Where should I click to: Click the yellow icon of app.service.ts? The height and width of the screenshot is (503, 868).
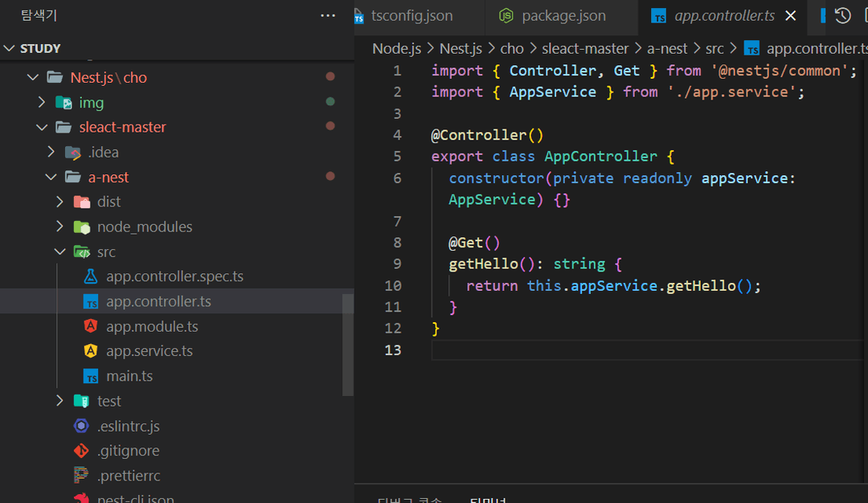pyautogui.click(x=91, y=351)
